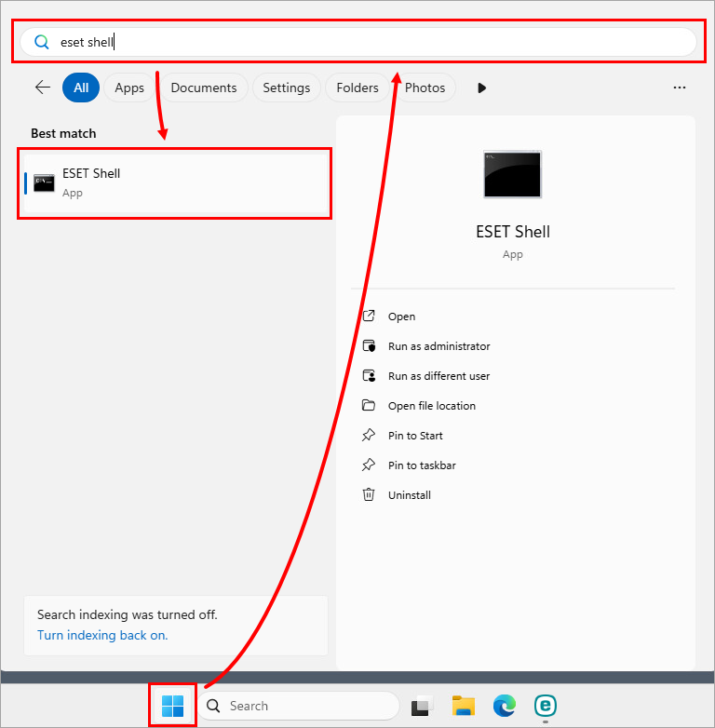
Task: Go back using the left arrow
Action: 43,88
